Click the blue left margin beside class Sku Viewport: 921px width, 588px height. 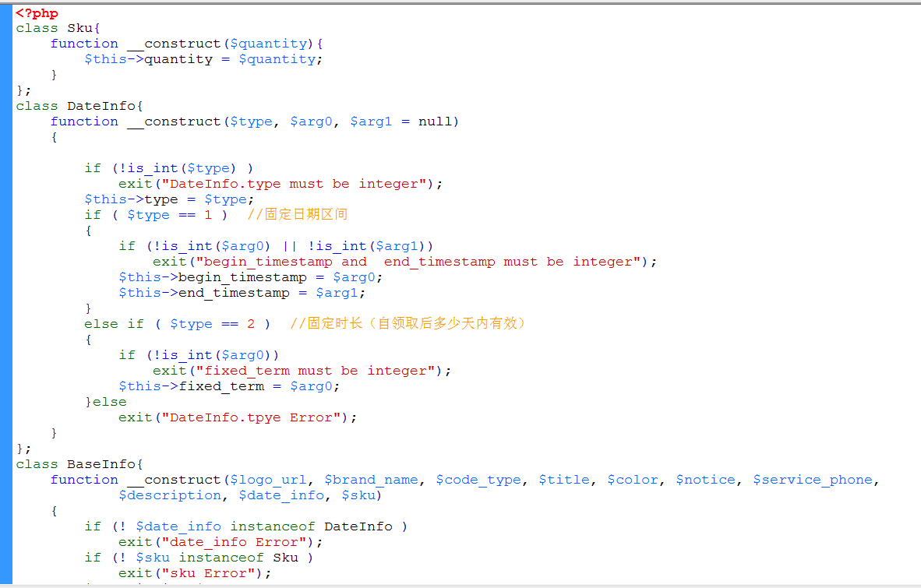6,28
